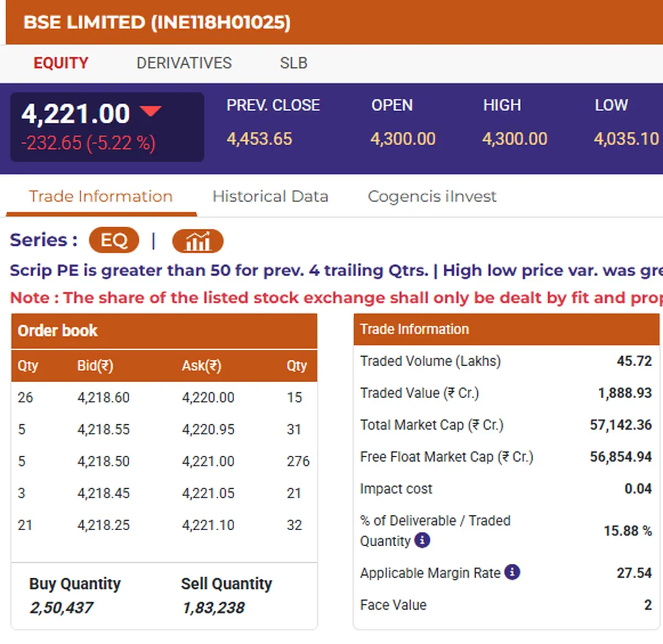
Task: Click ask price 4,221.10
Action: (x=208, y=525)
